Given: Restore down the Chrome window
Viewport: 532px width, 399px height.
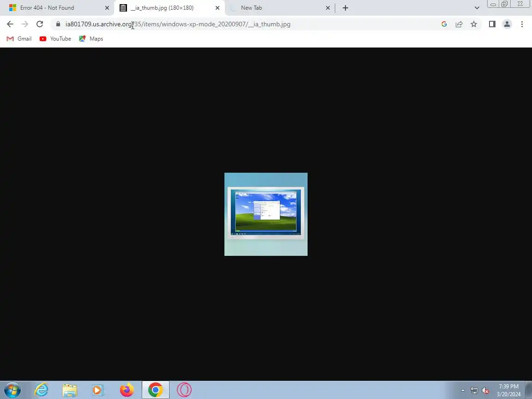Looking at the screenshot, I should click(504, 4).
